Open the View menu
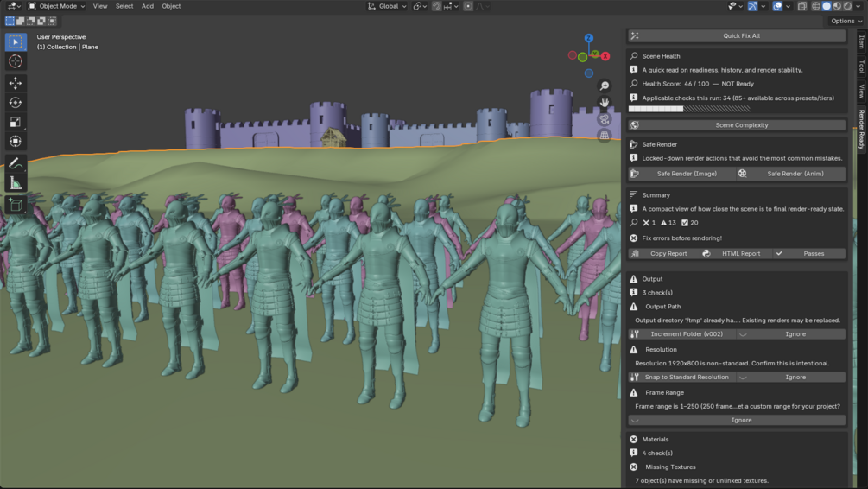The width and height of the screenshot is (868, 489). pos(100,6)
